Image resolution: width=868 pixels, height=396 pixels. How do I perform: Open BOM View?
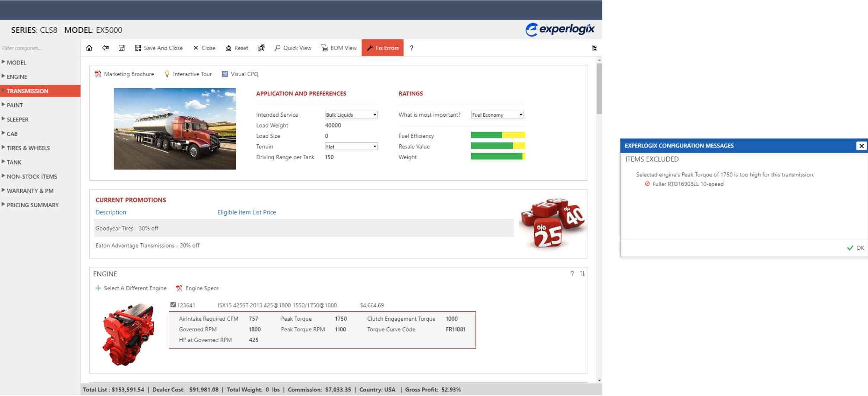point(339,48)
